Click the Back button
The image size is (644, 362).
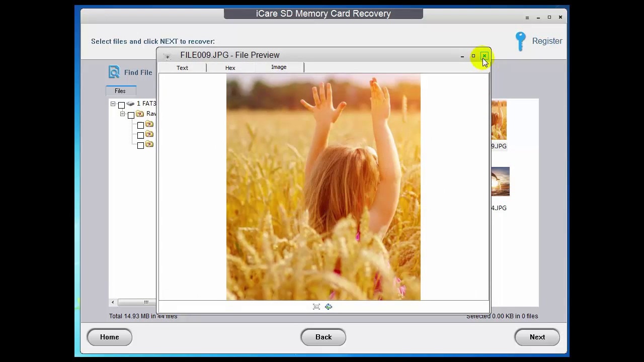click(x=323, y=337)
